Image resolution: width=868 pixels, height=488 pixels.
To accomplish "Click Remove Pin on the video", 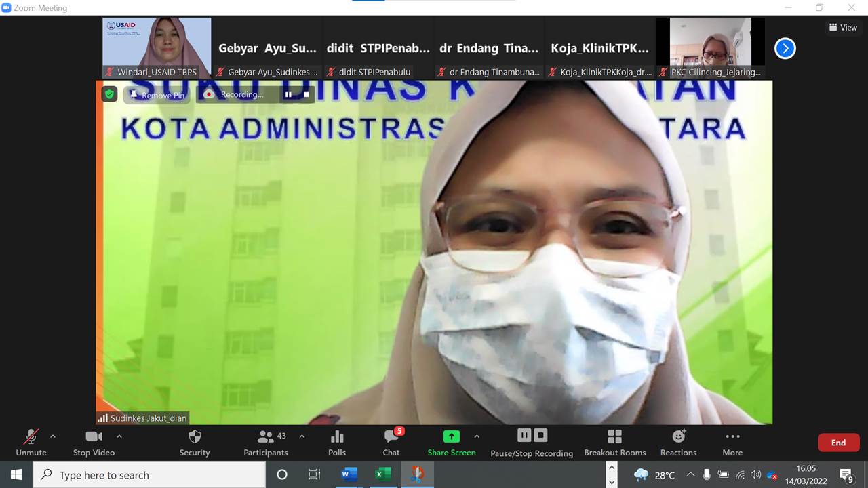I will click(x=157, y=95).
